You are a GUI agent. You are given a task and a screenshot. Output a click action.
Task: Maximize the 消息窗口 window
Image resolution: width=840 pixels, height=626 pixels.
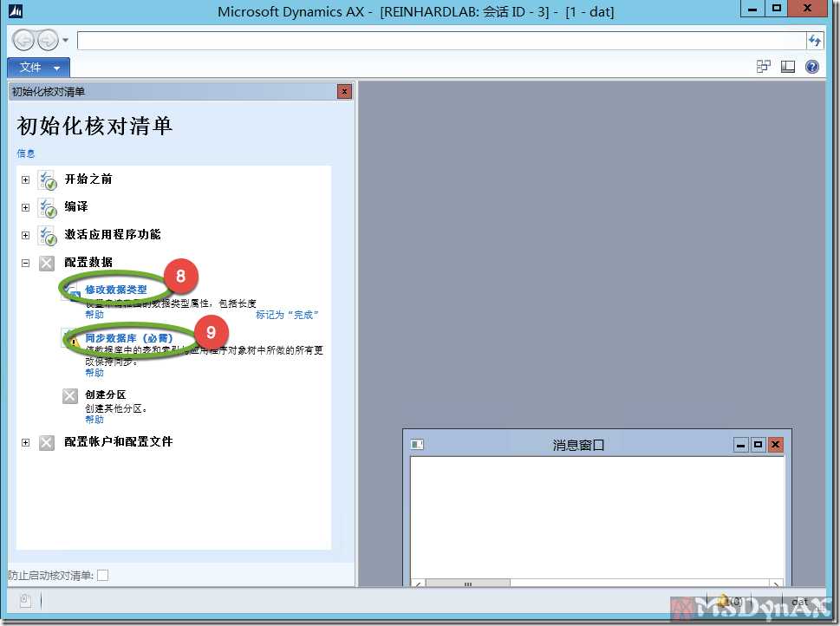pos(758,445)
